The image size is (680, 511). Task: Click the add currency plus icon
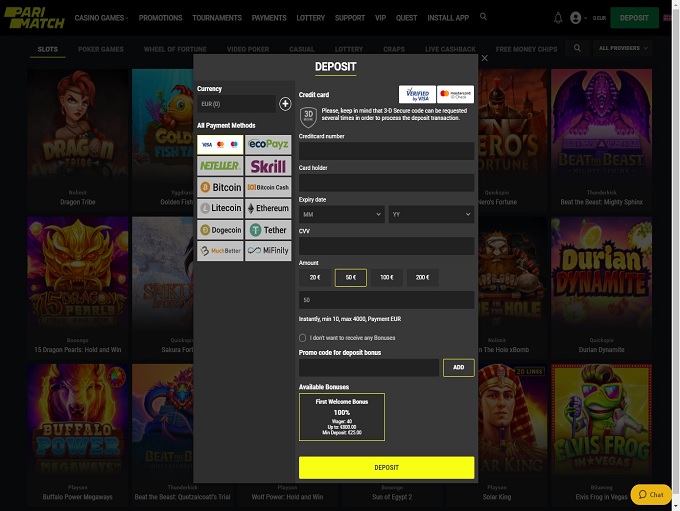(285, 104)
